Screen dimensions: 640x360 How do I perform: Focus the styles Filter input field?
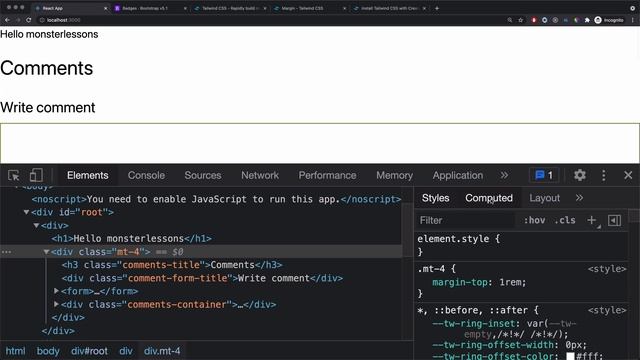click(465, 220)
